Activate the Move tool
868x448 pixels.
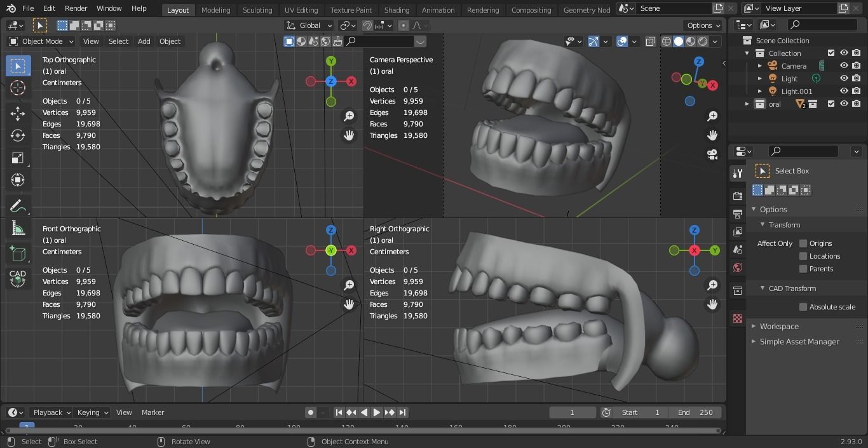click(x=18, y=113)
